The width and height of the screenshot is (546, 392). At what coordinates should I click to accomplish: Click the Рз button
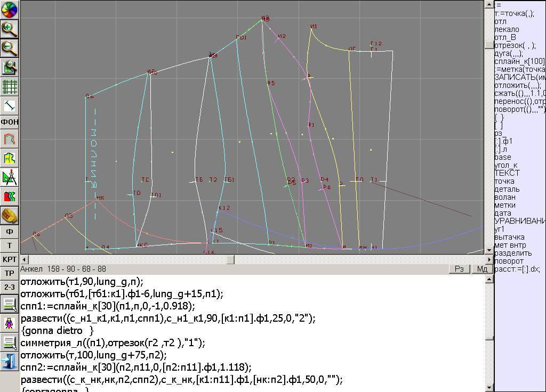[x=459, y=269]
